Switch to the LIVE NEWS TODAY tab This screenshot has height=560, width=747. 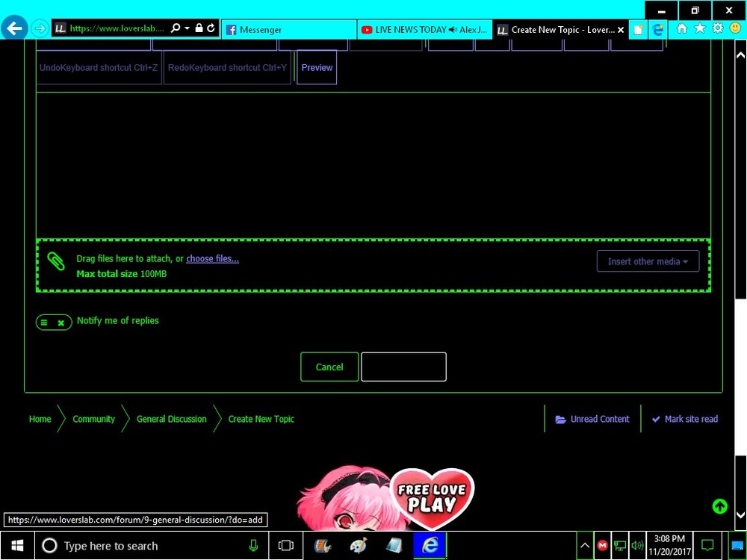[x=424, y=30]
